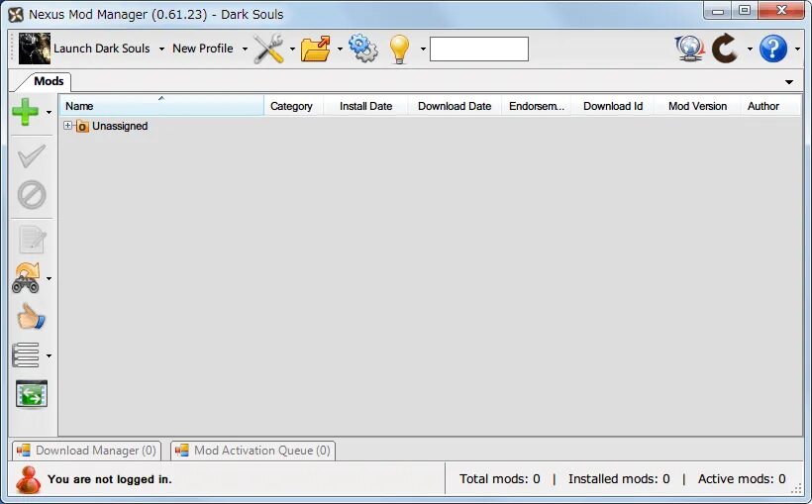Click the green arrows export icon
Image resolution: width=812 pixels, height=504 pixels.
(x=32, y=394)
